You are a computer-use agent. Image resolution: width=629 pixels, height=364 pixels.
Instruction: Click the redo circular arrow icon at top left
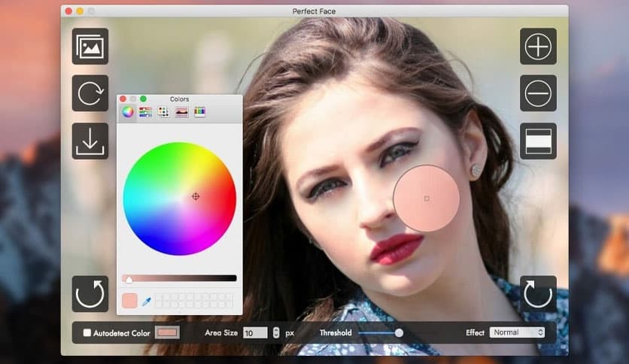(90, 93)
